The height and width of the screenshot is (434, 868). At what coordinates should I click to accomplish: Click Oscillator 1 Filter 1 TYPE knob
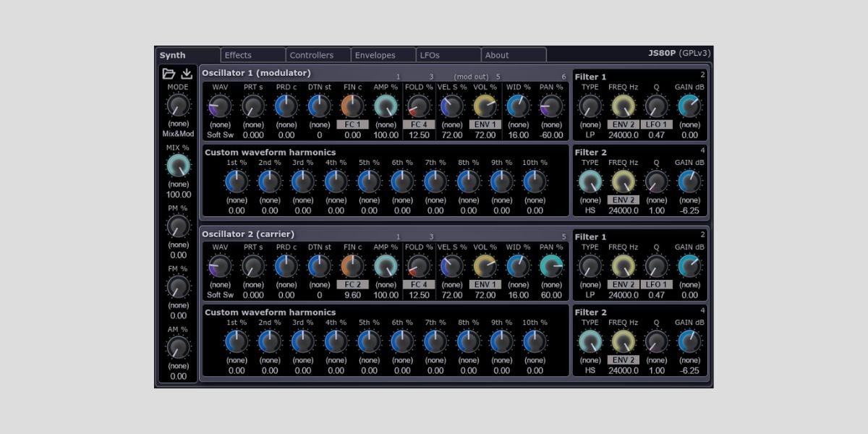[x=590, y=106]
